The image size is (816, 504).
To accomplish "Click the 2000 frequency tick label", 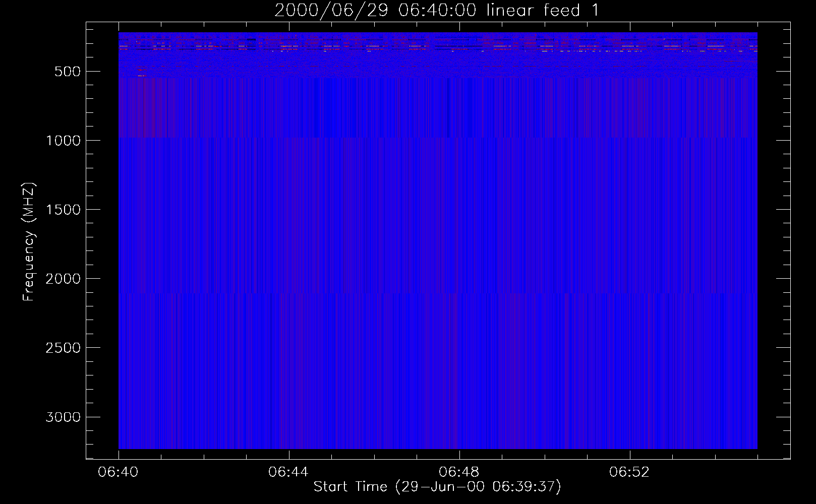I will pyautogui.click(x=63, y=279).
